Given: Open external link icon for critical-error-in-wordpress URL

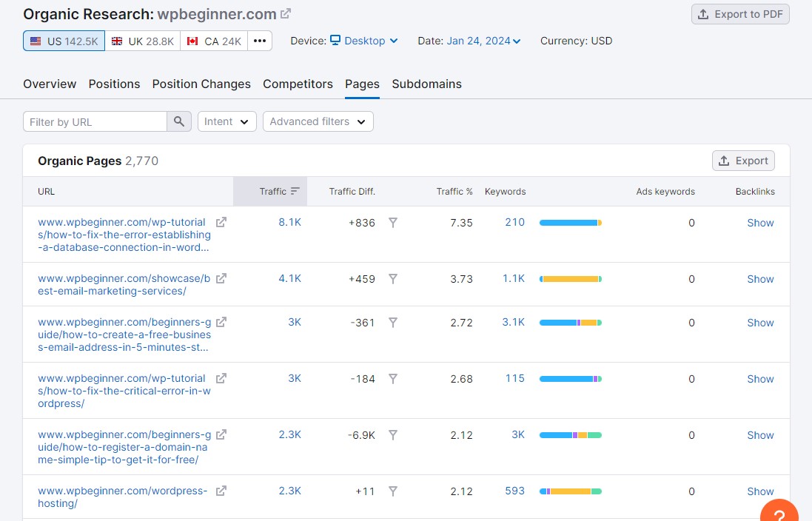Looking at the screenshot, I should coord(221,379).
